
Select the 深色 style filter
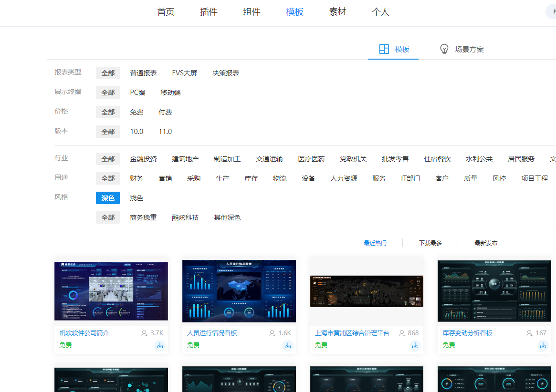click(108, 198)
